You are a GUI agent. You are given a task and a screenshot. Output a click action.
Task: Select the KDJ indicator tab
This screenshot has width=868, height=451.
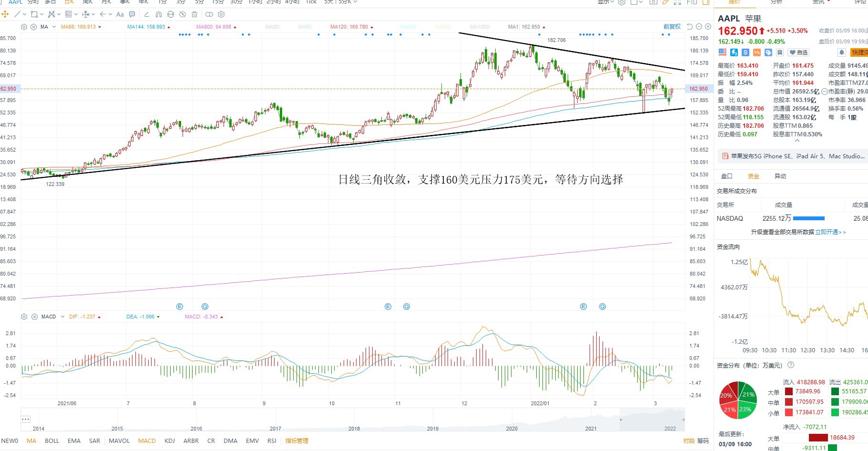click(x=170, y=441)
